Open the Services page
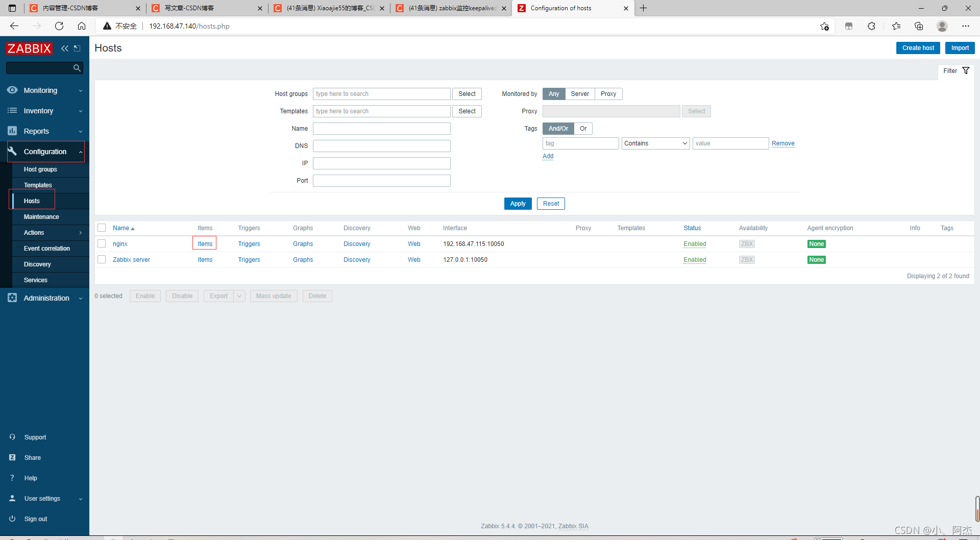The height and width of the screenshot is (540, 980). pos(36,280)
